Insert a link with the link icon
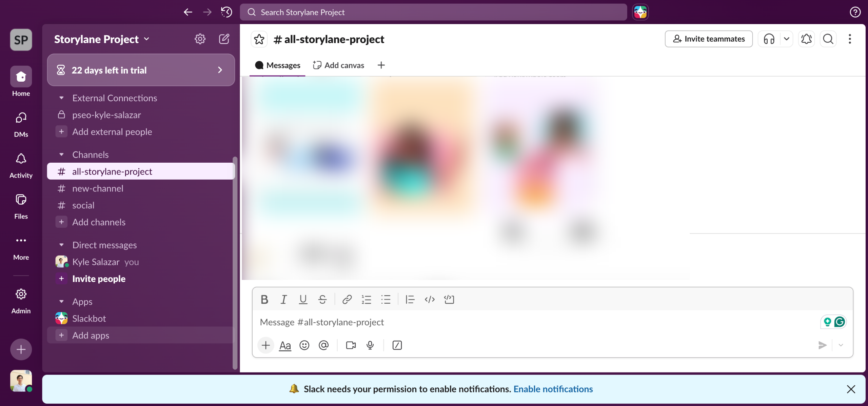 [x=347, y=300]
